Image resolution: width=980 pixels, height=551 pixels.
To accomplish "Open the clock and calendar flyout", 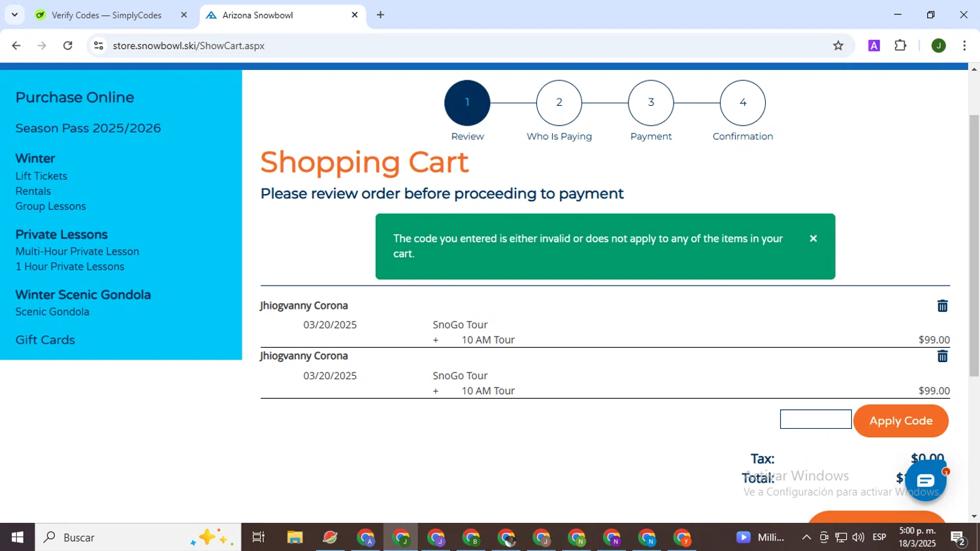I will (917, 537).
